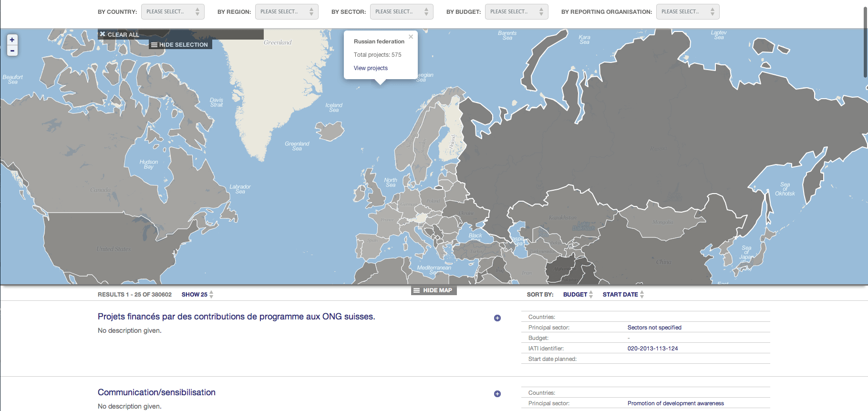Close the Russian federation popup

[x=411, y=37]
